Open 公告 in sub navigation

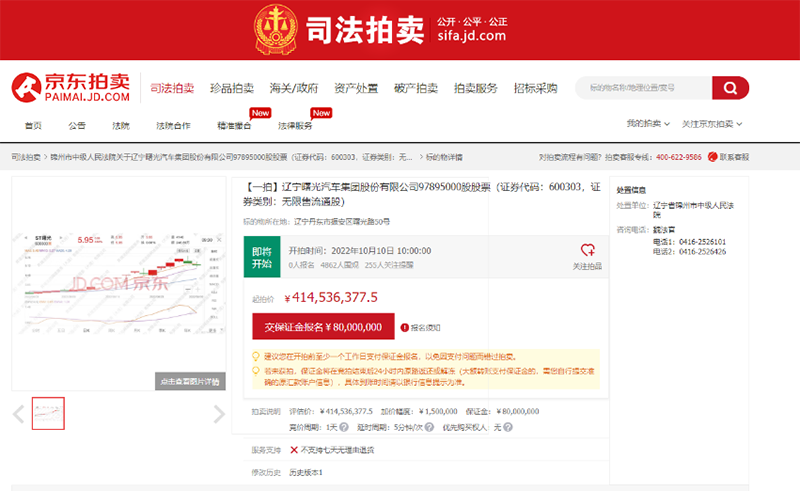pyautogui.click(x=77, y=126)
